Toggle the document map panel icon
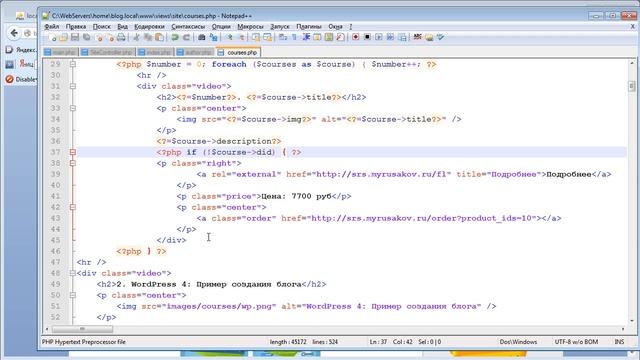 [329, 38]
